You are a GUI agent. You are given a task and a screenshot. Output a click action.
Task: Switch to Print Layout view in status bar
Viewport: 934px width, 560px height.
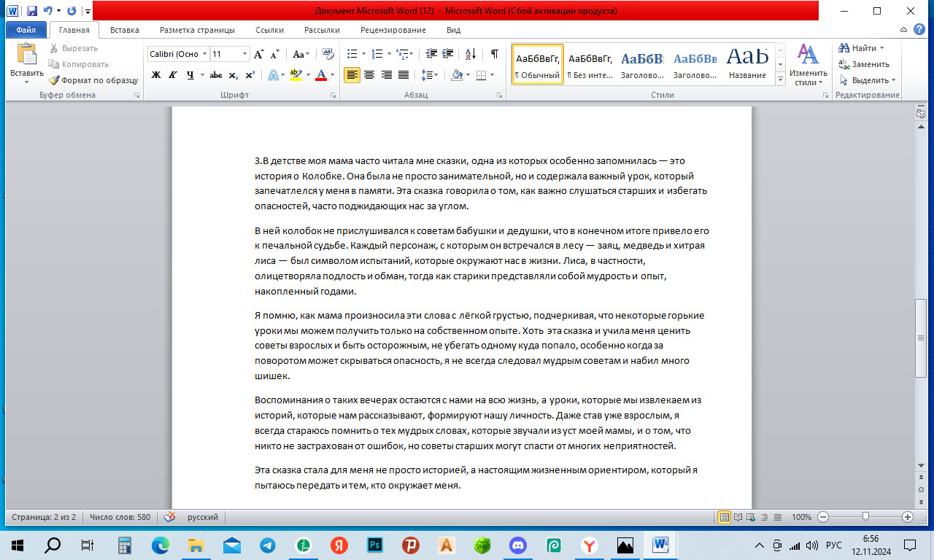725,517
